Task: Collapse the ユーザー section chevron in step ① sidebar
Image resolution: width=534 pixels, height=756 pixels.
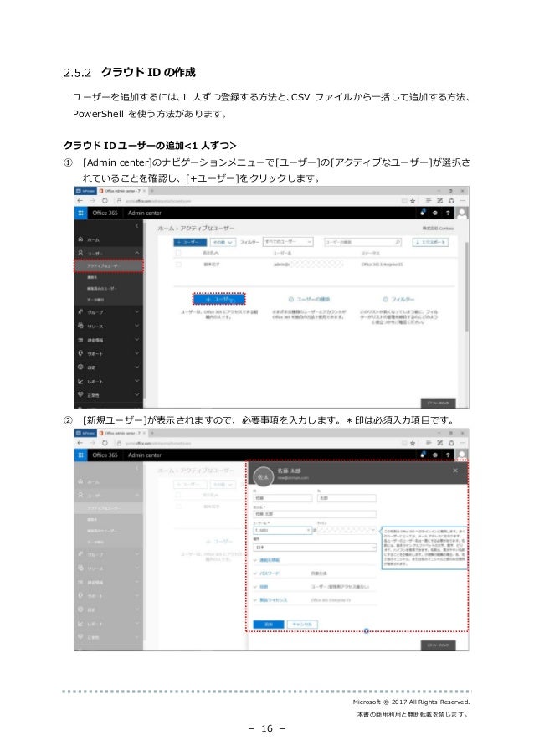Action: click(137, 253)
